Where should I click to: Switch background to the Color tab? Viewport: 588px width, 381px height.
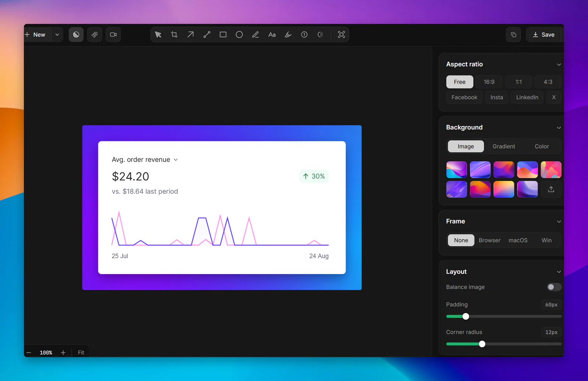(x=542, y=146)
